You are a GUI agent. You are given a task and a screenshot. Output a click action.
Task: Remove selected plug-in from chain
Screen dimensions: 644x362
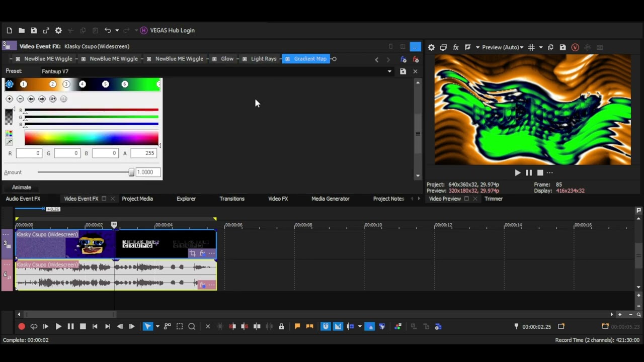[416, 59]
